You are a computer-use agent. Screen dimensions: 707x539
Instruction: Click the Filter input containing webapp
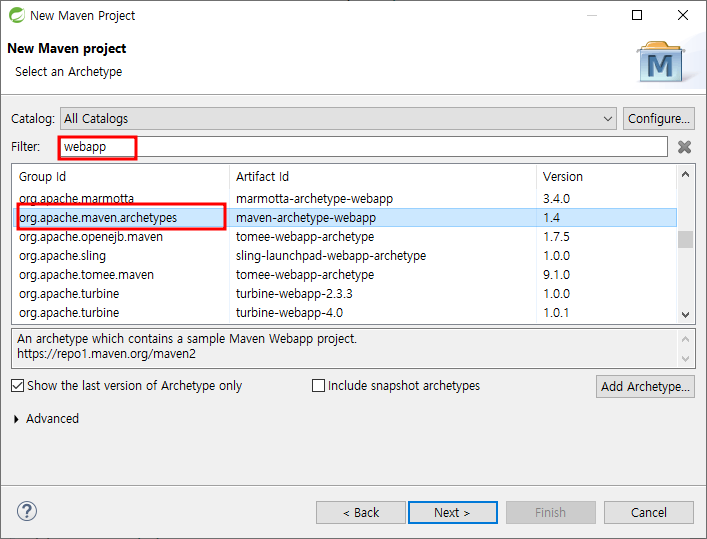click(363, 147)
